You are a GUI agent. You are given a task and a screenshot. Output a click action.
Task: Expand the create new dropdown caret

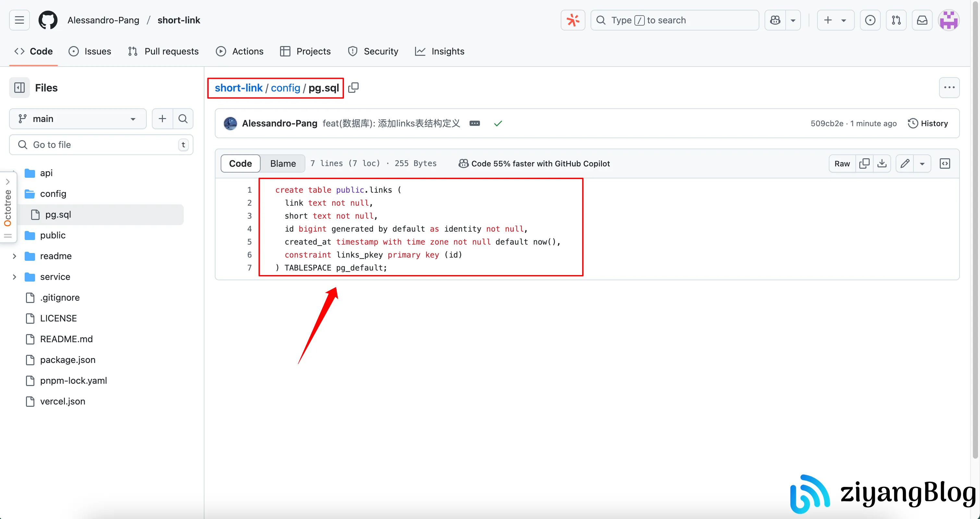[844, 20]
